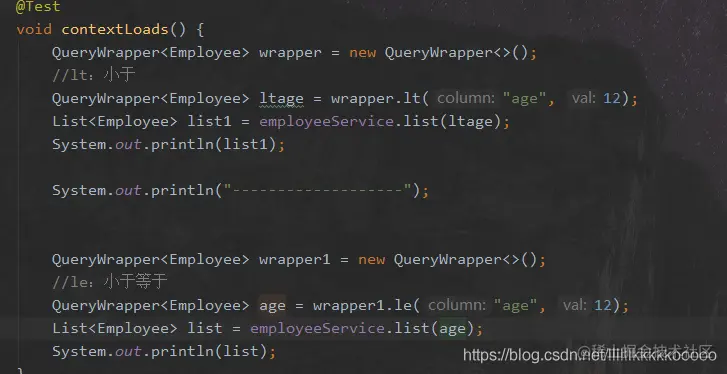Click the wrapper variable in its declaration
This screenshot has width=727, height=374.
[x=290, y=53]
